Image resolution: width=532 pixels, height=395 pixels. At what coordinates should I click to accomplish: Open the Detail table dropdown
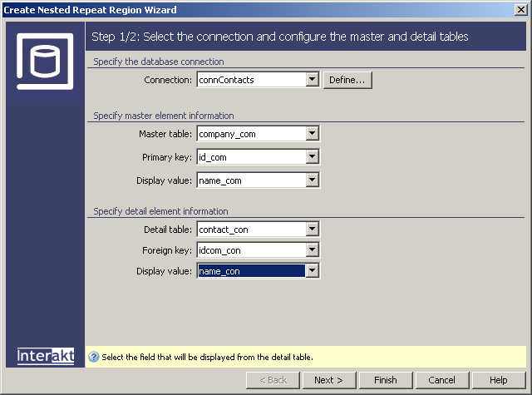pyautogui.click(x=313, y=229)
